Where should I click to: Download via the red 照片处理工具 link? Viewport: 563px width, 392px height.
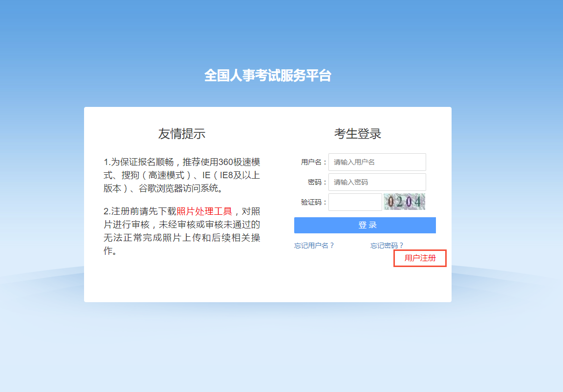(204, 211)
